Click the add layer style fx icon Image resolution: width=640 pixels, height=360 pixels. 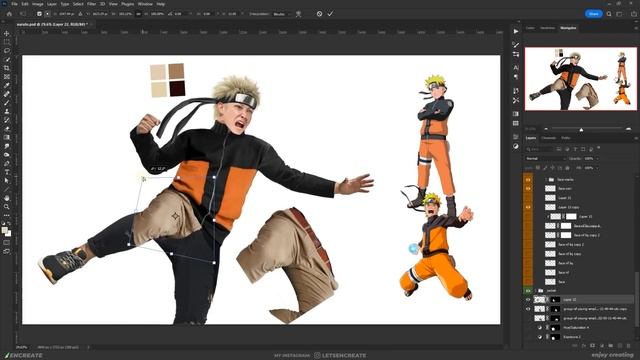[584, 346]
